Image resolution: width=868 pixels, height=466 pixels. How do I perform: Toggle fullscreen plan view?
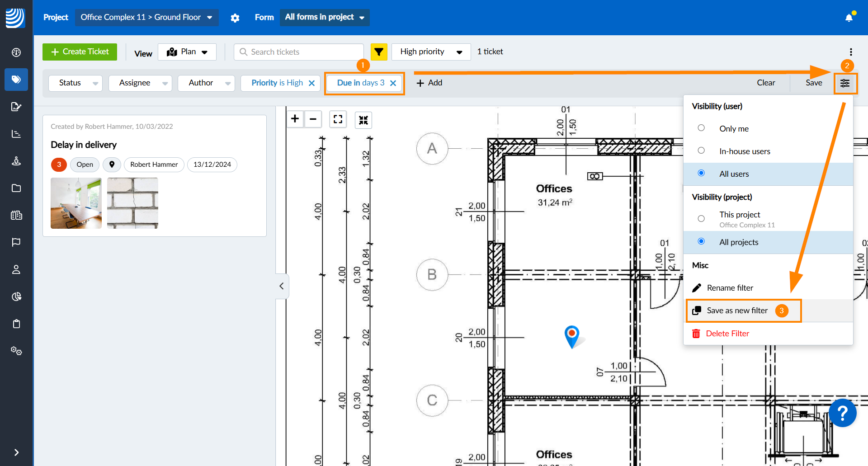click(338, 119)
